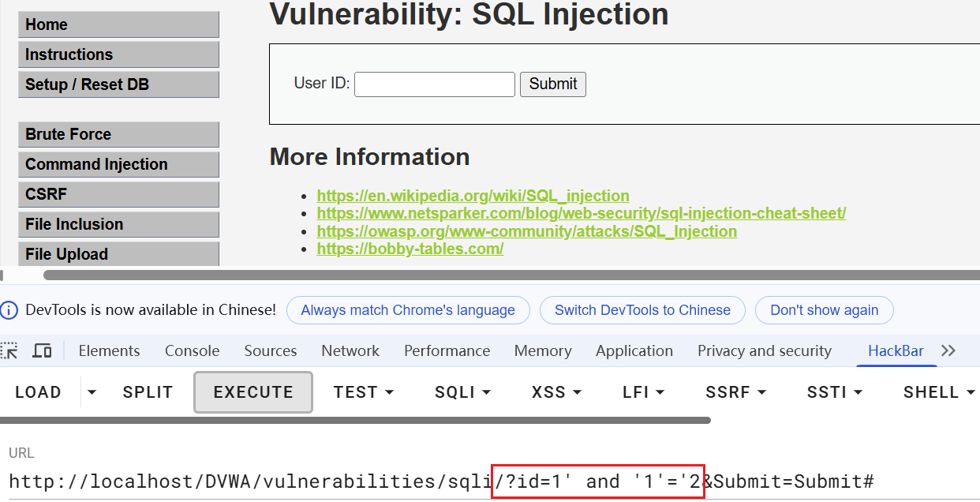The width and height of the screenshot is (980, 502).
Task: Click the User ID text field
Action: [x=434, y=84]
